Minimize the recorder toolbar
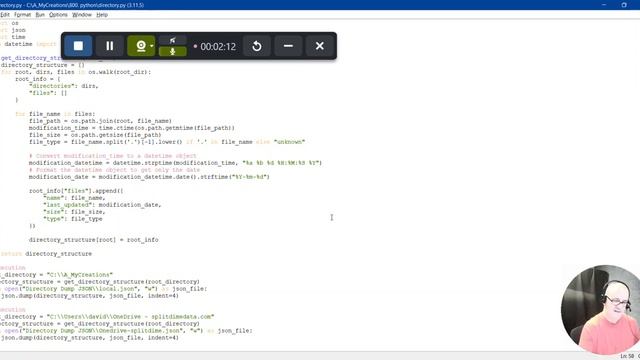Viewport: 640px width, 360px height. [x=288, y=46]
